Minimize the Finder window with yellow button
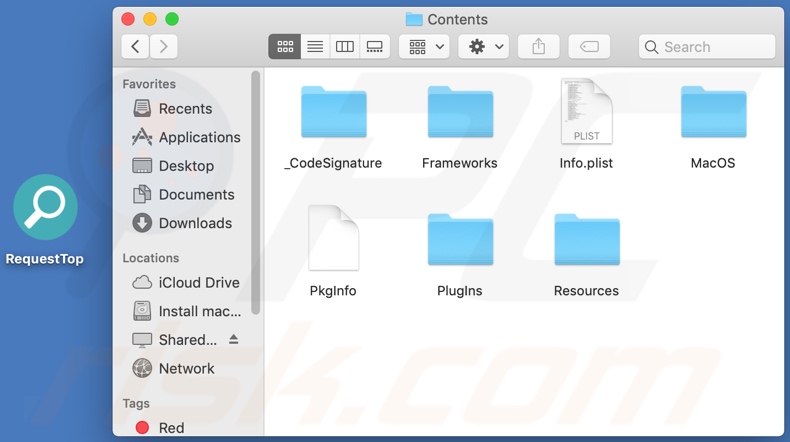This screenshot has height=442, width=790. 150,19
